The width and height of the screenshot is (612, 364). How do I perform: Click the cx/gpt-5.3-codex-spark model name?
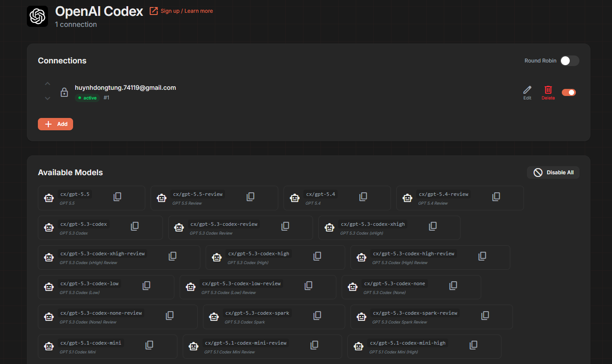pyautogui.click(x=257, y=313)
